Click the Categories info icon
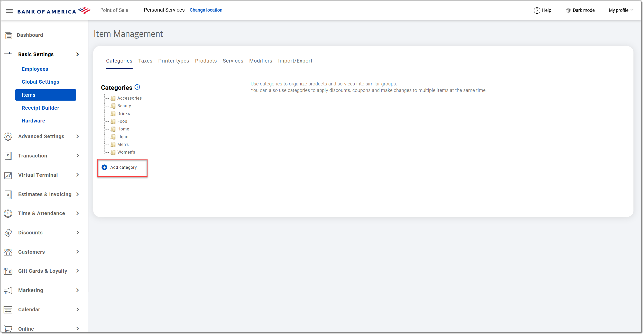The height and width of the screenshot is (335, 644). click(137, 87)
